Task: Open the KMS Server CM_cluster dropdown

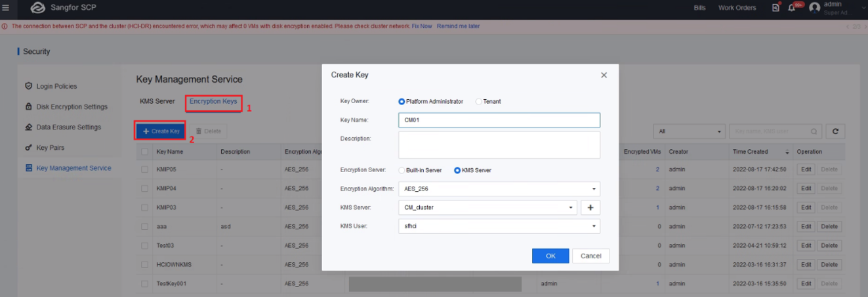Action: tap(487, 208)
